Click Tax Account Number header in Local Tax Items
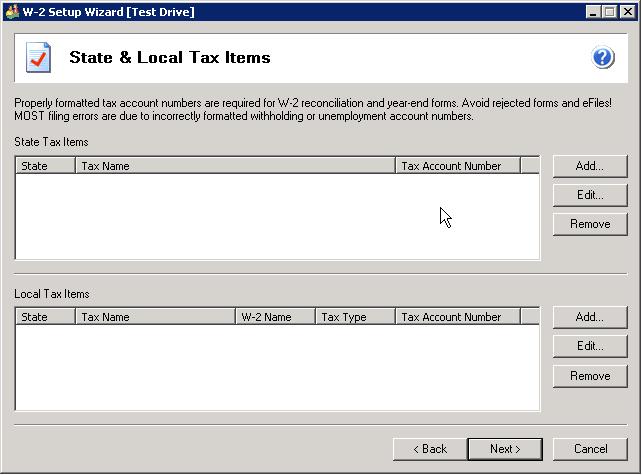 tap(457, 317)
